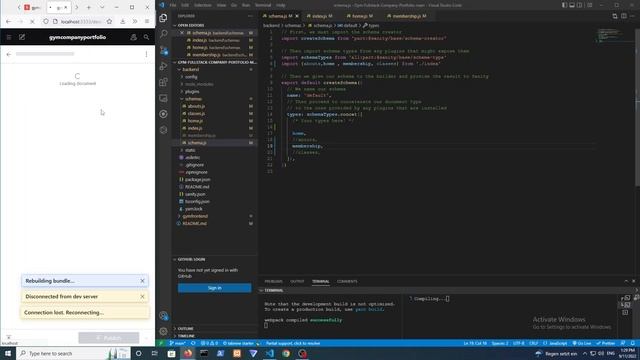The height and width of the screenshot is (360, 640).
Task: Collapse the Open Editors section
Action: click(191, 25)
